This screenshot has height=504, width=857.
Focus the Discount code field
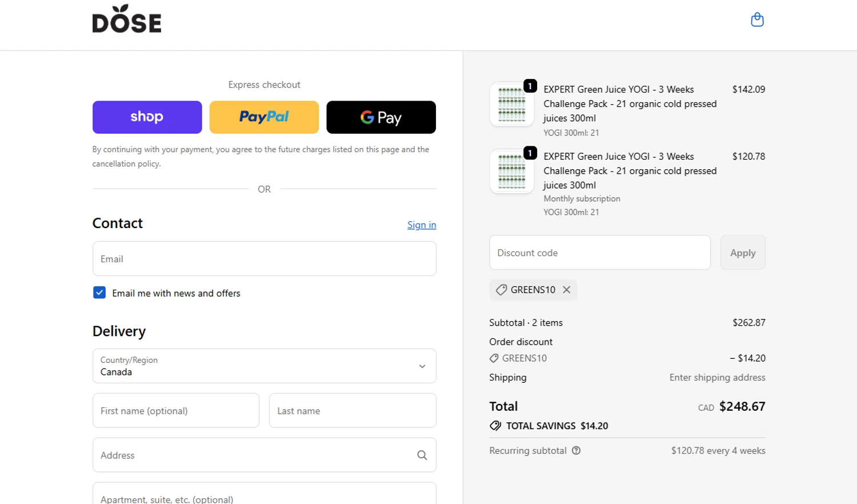(x=600, y=253)
